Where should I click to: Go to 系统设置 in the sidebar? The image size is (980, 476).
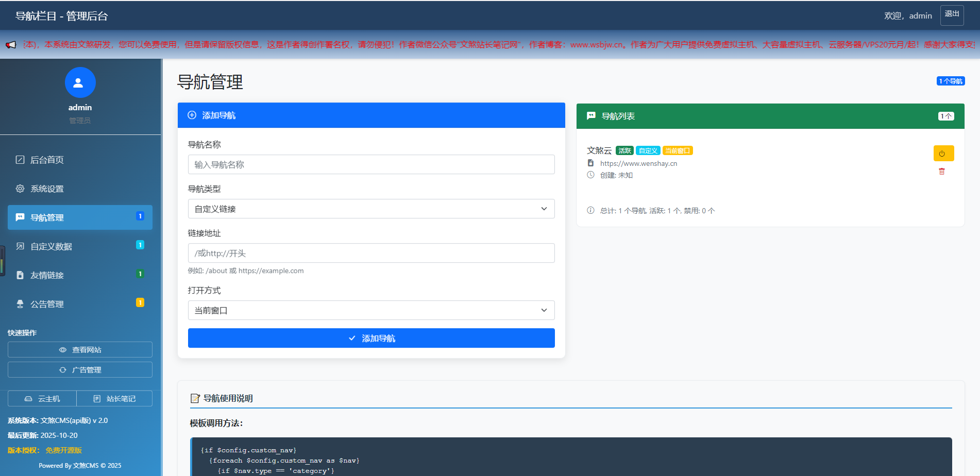coord(47,189)
